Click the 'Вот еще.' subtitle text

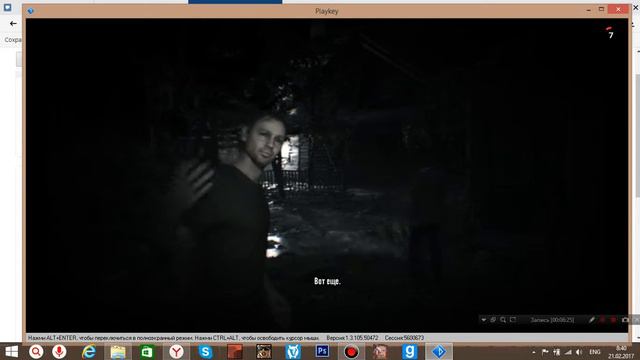[327, 281]
